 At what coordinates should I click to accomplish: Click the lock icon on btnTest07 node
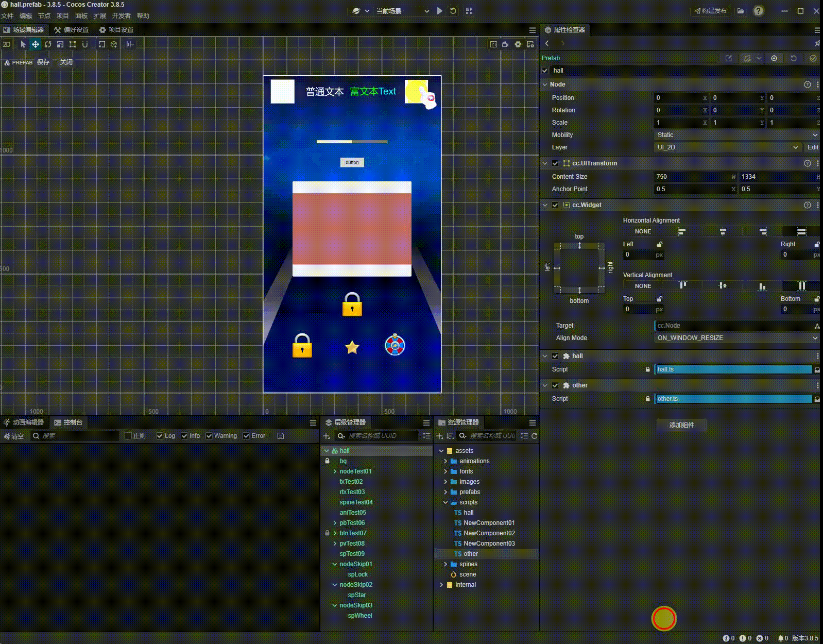pyautogui.click(x=327, y=533)
